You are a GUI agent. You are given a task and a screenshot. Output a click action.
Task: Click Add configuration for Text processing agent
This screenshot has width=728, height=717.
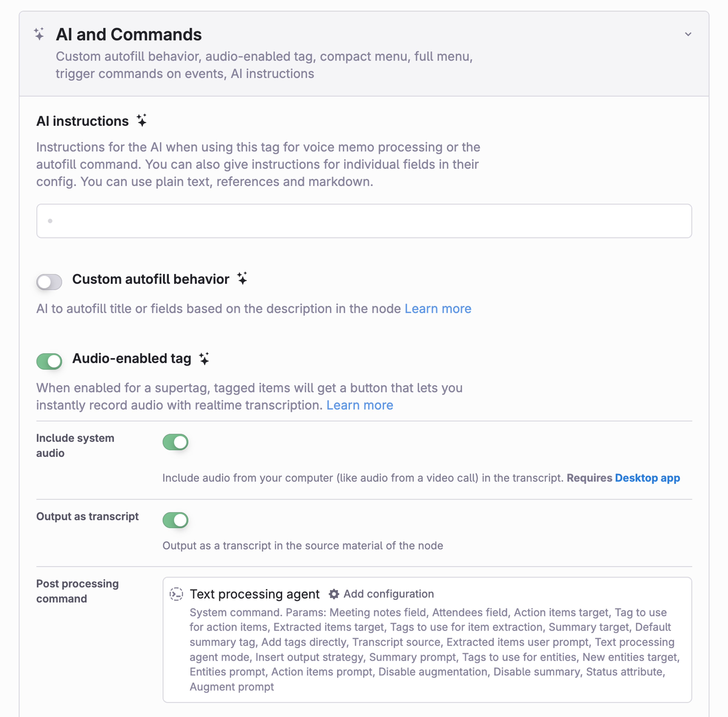coord(388,594)
